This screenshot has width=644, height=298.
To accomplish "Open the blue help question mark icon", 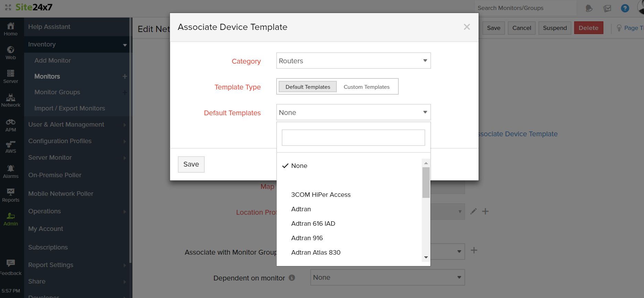I will (625, 8).
